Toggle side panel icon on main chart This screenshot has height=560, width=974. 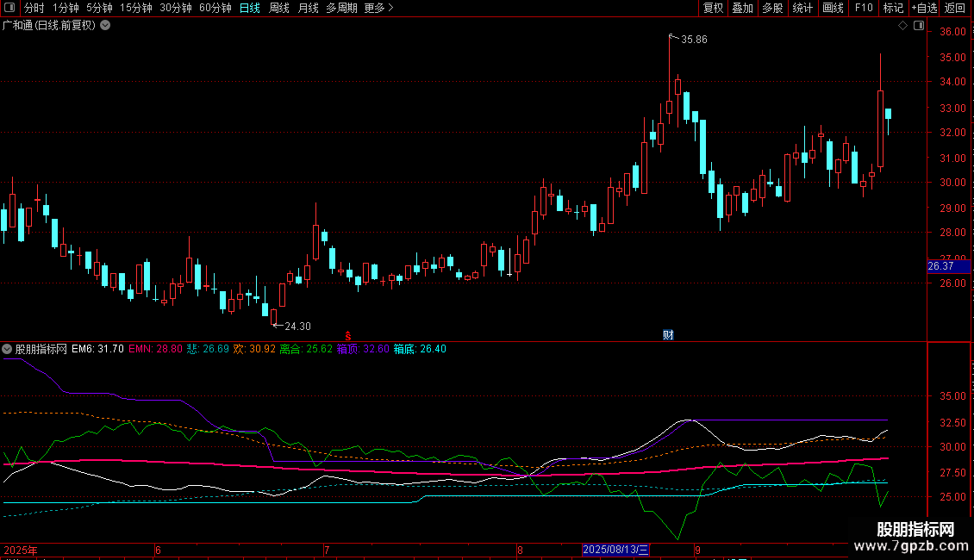point(919,26)
